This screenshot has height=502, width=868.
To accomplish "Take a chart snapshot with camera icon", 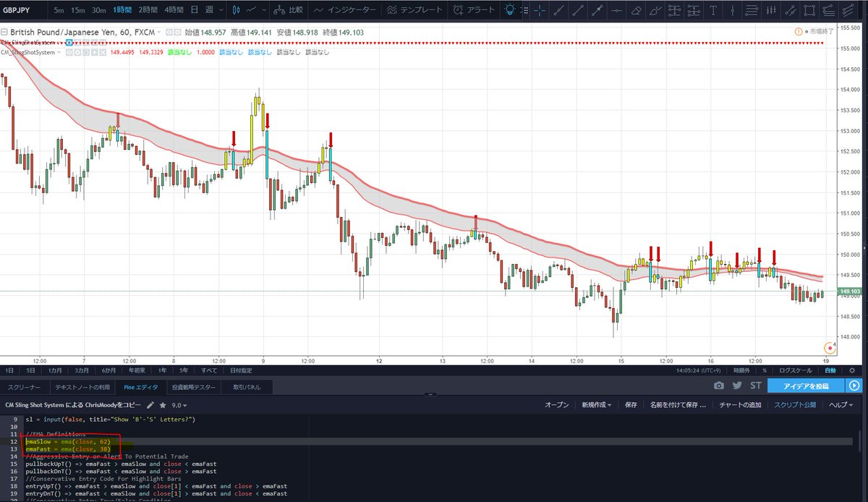I will coord(718,386).
